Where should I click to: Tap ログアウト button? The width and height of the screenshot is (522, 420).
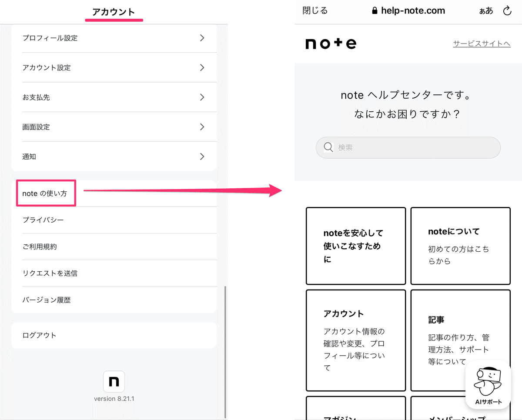point(114,335)
